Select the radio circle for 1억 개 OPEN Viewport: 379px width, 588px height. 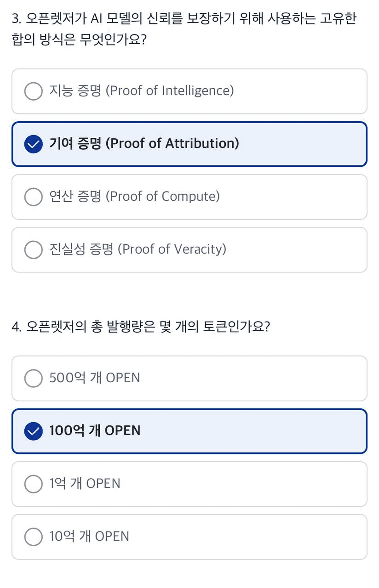tap(33, 484)
